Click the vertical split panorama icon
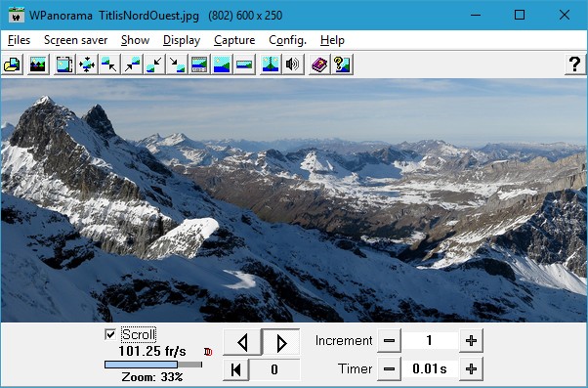The height and width of the screenshot is (388, 588). click(x=271, y=65)
